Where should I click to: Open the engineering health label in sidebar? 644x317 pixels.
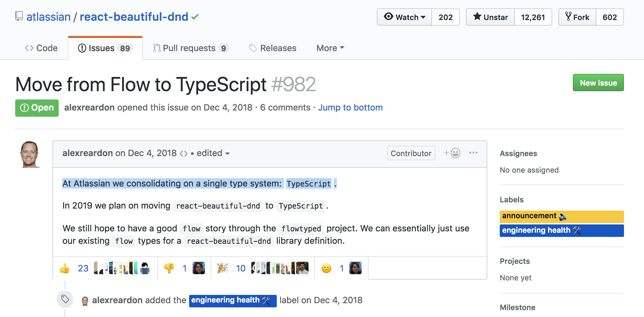coord(562,231)
